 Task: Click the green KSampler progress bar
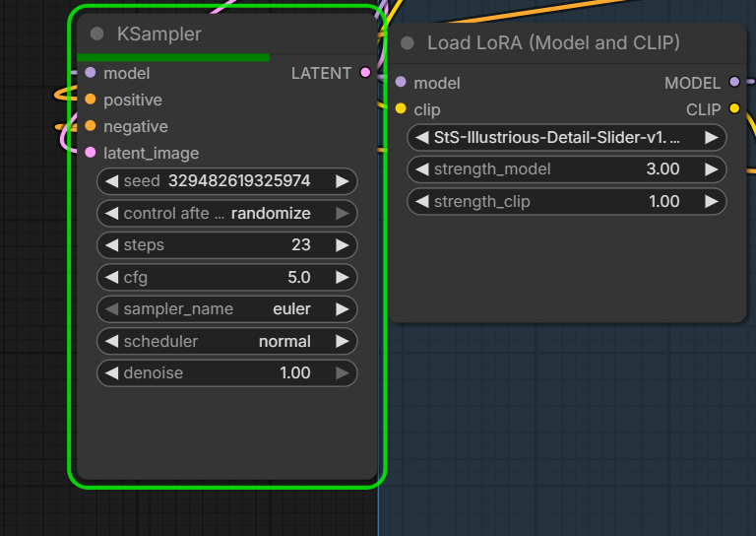coord(173,57)
